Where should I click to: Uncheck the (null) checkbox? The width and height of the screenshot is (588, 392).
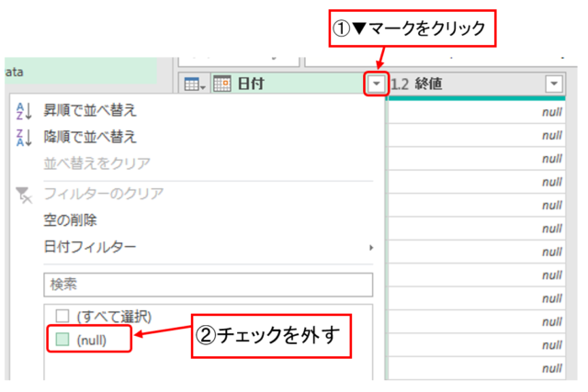62,339
